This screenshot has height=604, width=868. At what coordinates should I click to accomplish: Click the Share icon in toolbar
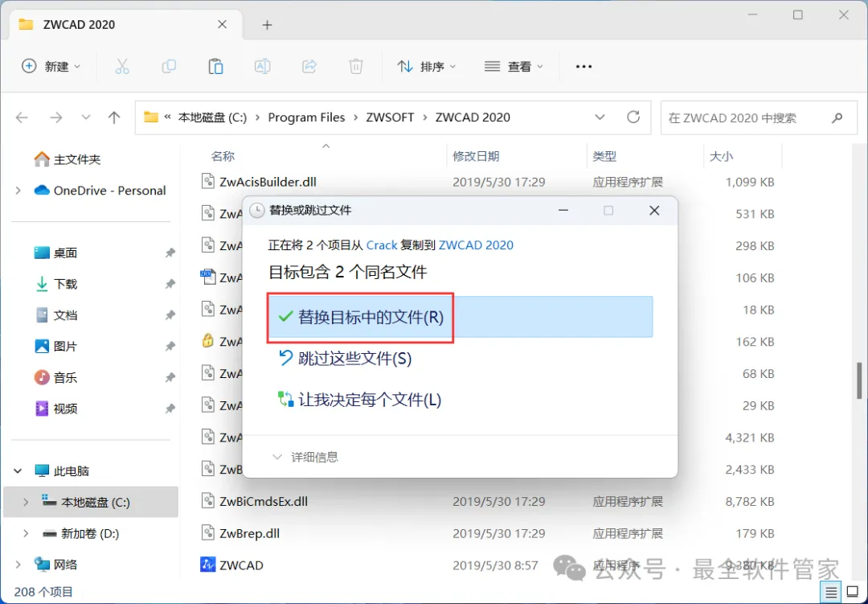tap(309, 67)
